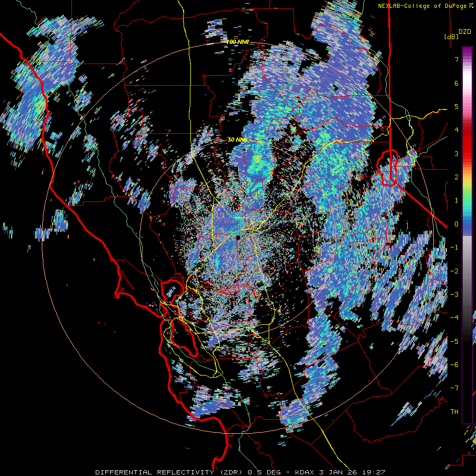Click the -1 value on the color scale
This screenshot has height=476, width=476.
coord(454,248)
